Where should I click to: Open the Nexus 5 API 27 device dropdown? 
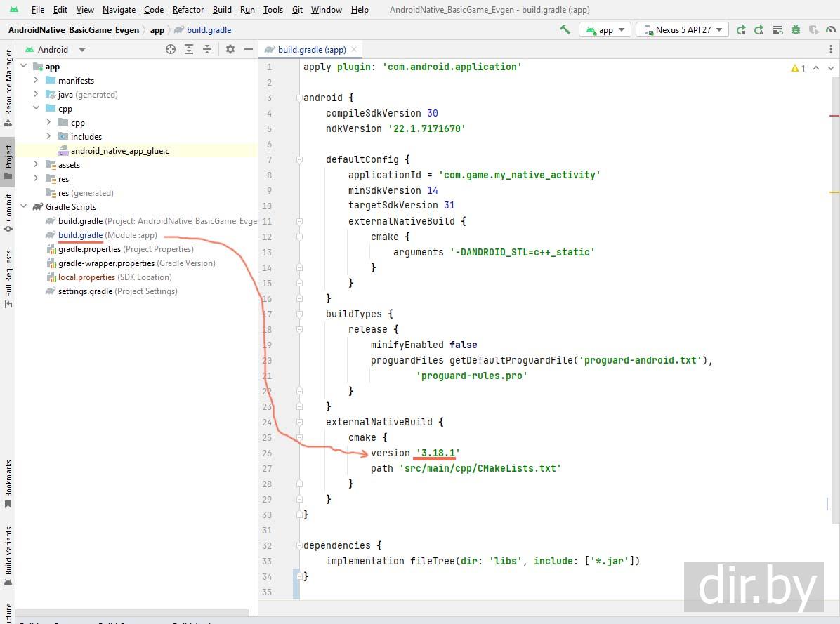point(683,29)
